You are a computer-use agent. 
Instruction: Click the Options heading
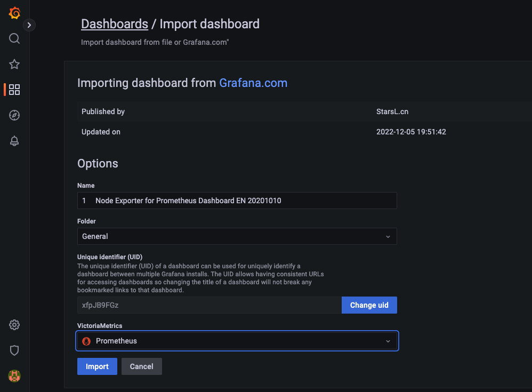tap(98, 164)
